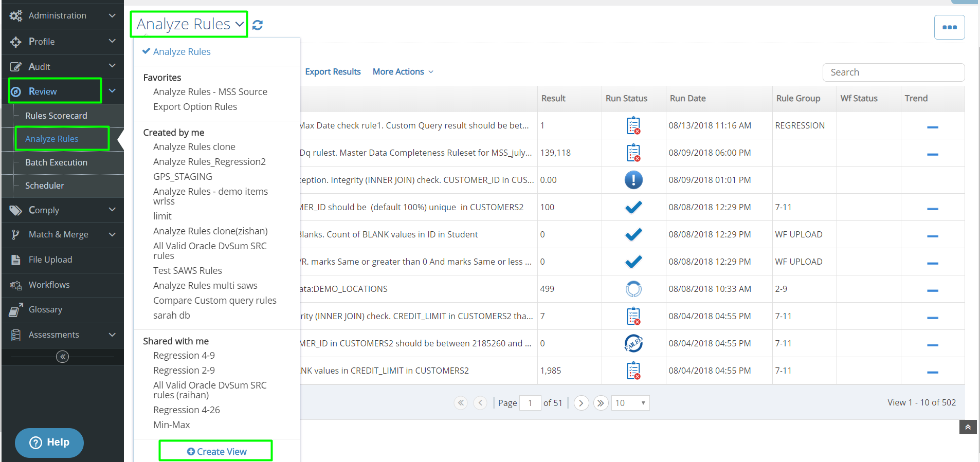Choose the Analyze Rules - MSS Source favorite
The image size is (980, 462).
[210, 92]
